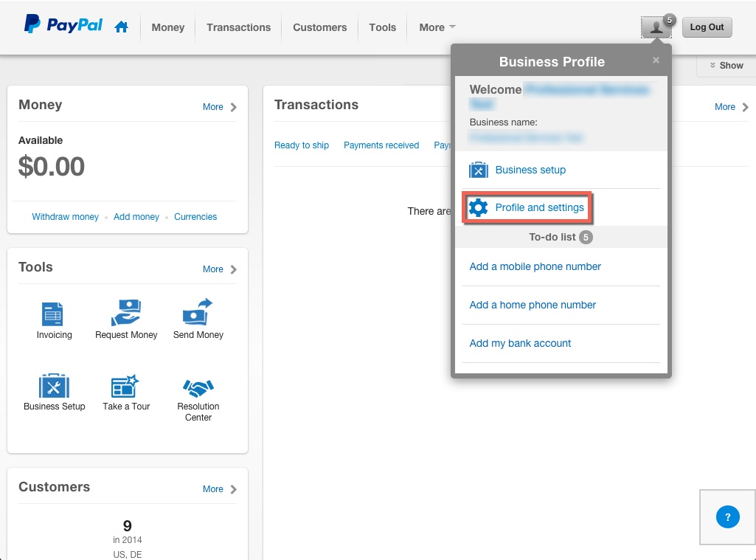Select the Send Money icon
This screenshot has width=756, height=560.
(198, 312)
